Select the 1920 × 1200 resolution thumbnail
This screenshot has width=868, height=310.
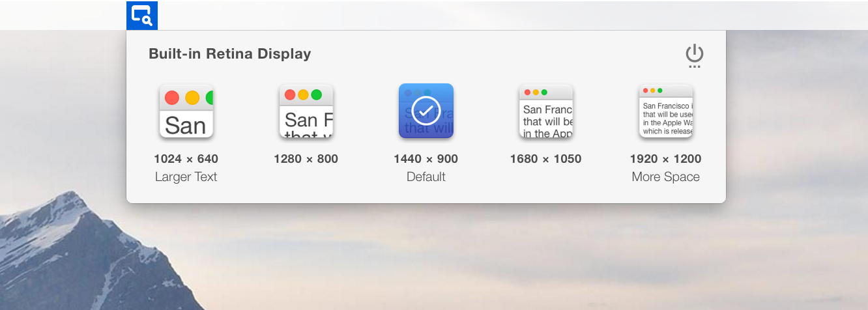[666, 111]
